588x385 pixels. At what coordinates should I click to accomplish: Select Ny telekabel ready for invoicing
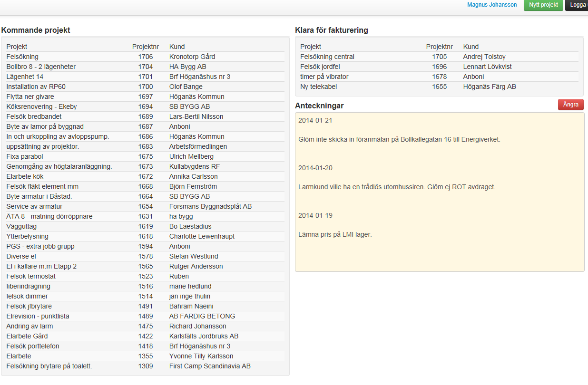coord(319,87)
